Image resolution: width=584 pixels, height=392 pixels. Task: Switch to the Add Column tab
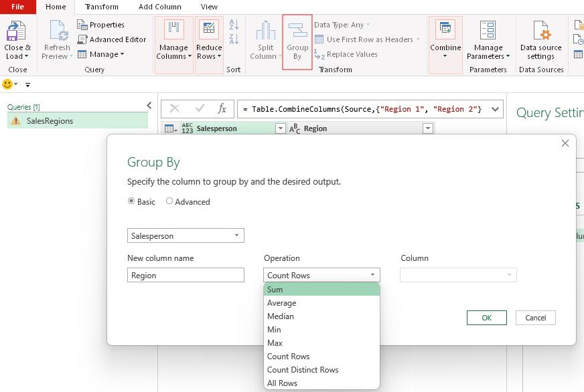tap(160, 7)
